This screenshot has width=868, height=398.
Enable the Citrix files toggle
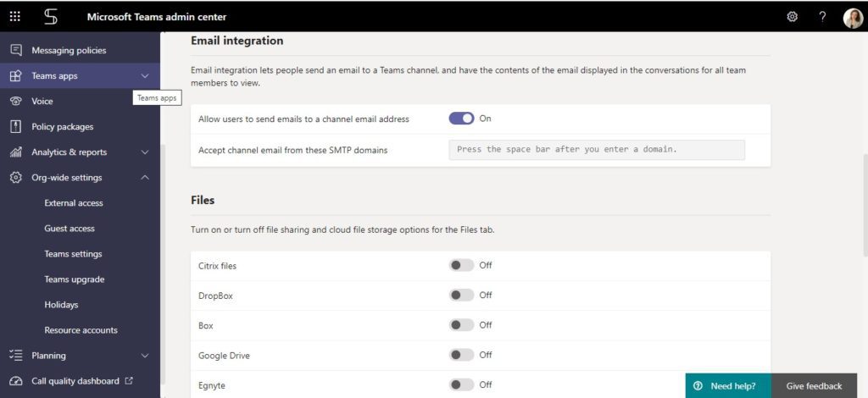point(461,265)
